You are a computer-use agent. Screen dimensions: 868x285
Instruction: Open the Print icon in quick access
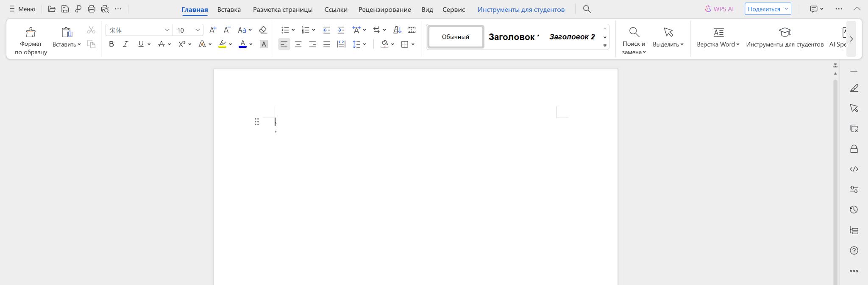click(92, 9)
